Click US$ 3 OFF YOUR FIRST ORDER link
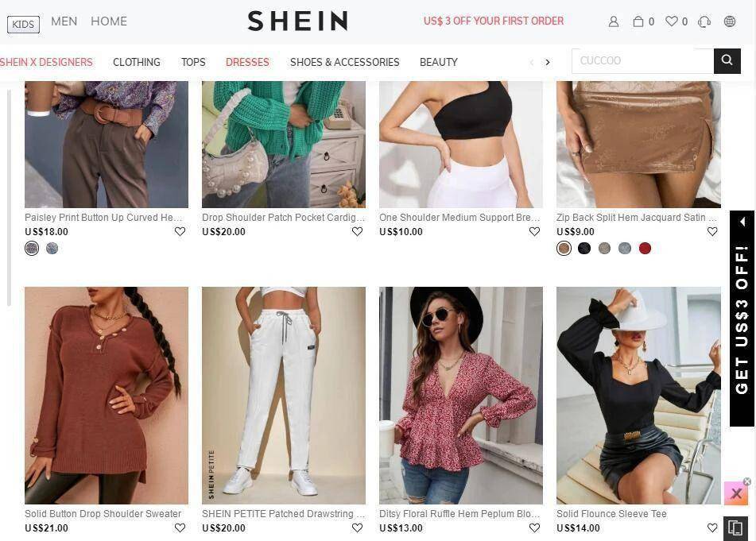The height and width of the screenshot is (541, 756). tap(493, 21)
